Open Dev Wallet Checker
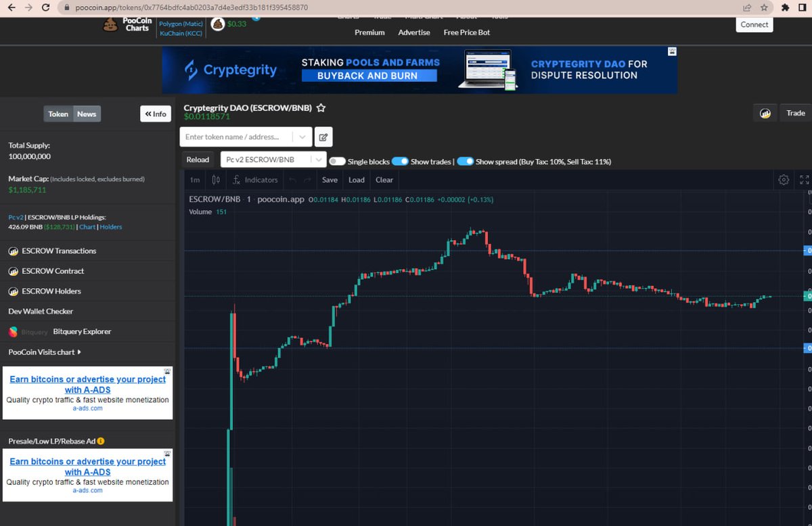812x526 pixels. click(x=41, y=312)
